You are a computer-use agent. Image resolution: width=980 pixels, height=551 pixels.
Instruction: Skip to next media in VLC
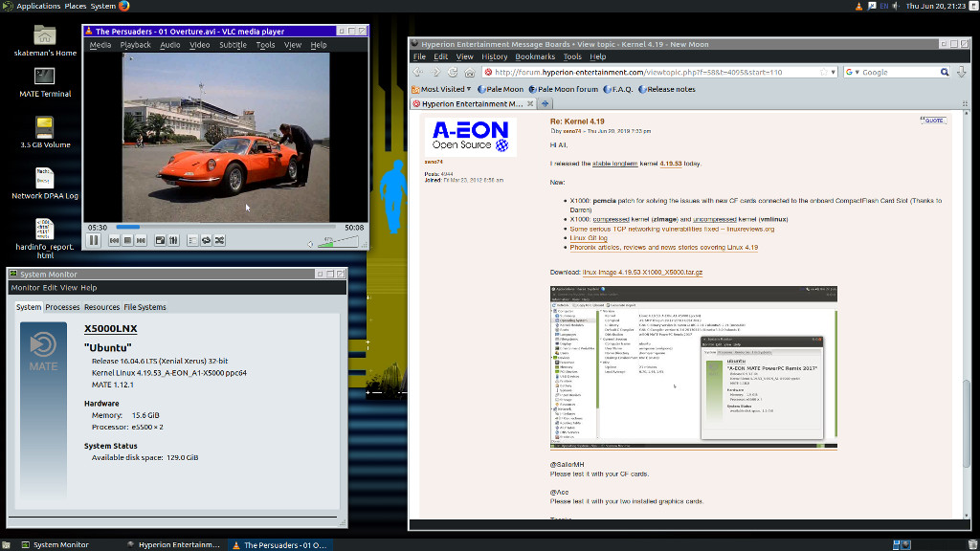(142, 240)
